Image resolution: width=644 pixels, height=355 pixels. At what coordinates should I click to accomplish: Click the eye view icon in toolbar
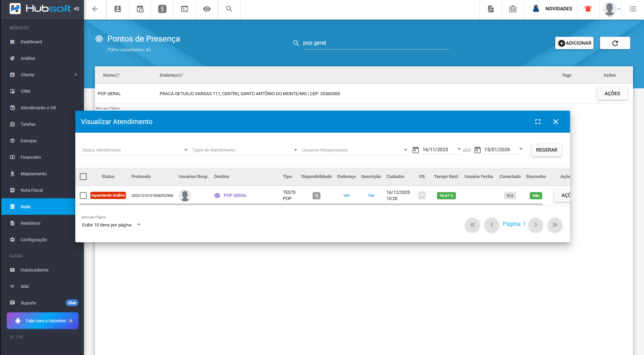tap(207, 9)
